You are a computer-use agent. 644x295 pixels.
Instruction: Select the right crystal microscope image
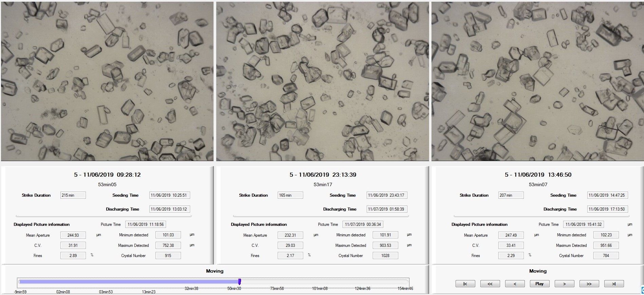pos(537,81)
